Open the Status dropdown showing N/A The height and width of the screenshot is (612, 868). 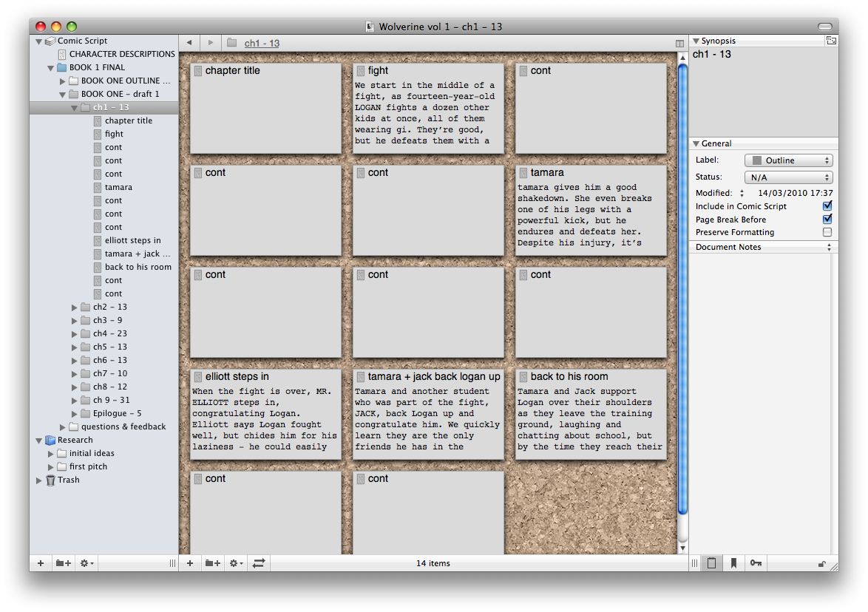(788, 177)
